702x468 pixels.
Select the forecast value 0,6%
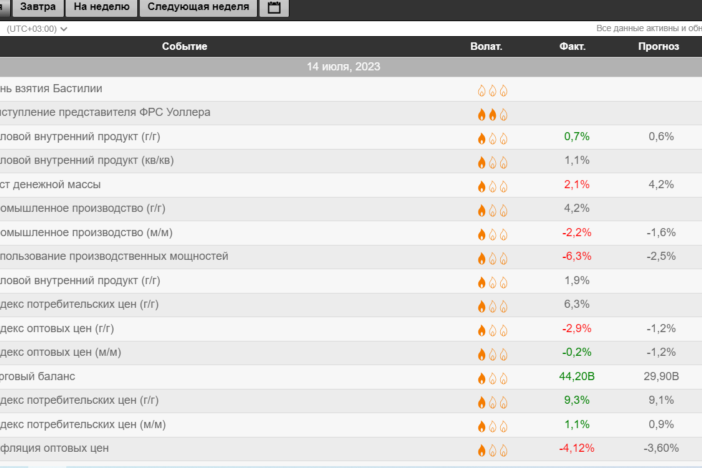coord(661,137)
